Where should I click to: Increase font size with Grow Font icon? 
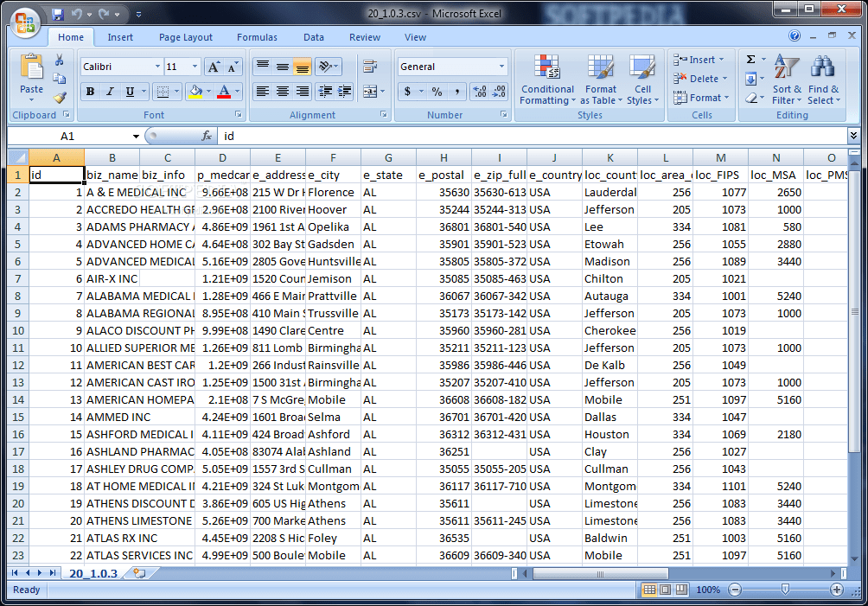tap(214, 67)
